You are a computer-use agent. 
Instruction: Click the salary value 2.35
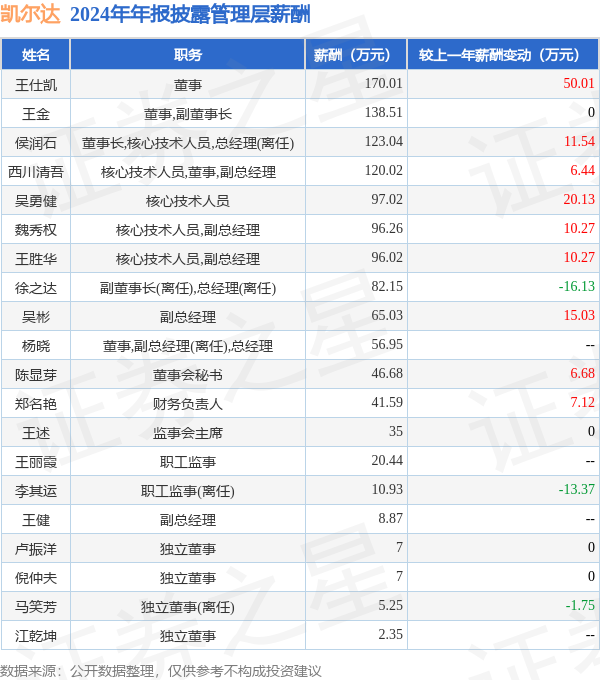tap(390, 634)
